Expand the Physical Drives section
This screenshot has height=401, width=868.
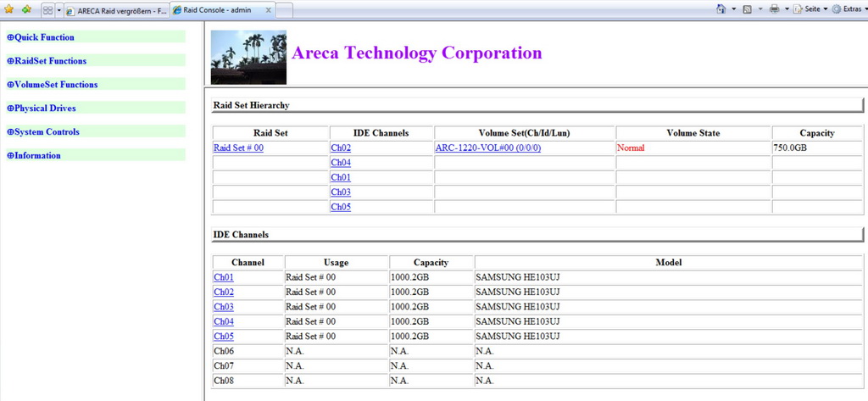(x=42, y=108)
